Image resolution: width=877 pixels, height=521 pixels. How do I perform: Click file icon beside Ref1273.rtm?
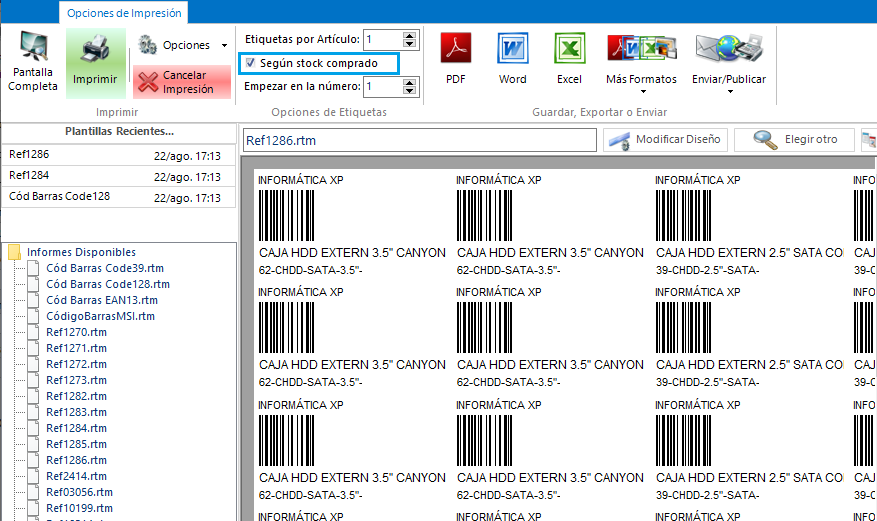(34, 381)
